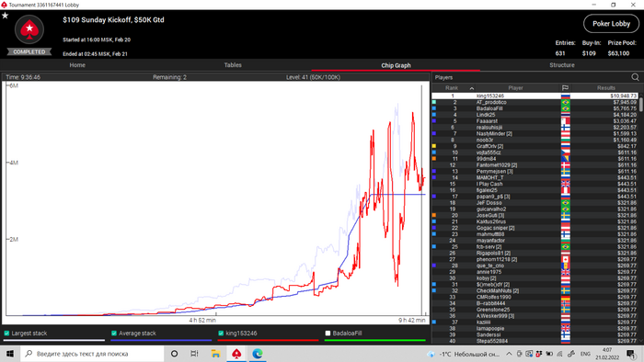Click Rank column header

tap(452, 87)
